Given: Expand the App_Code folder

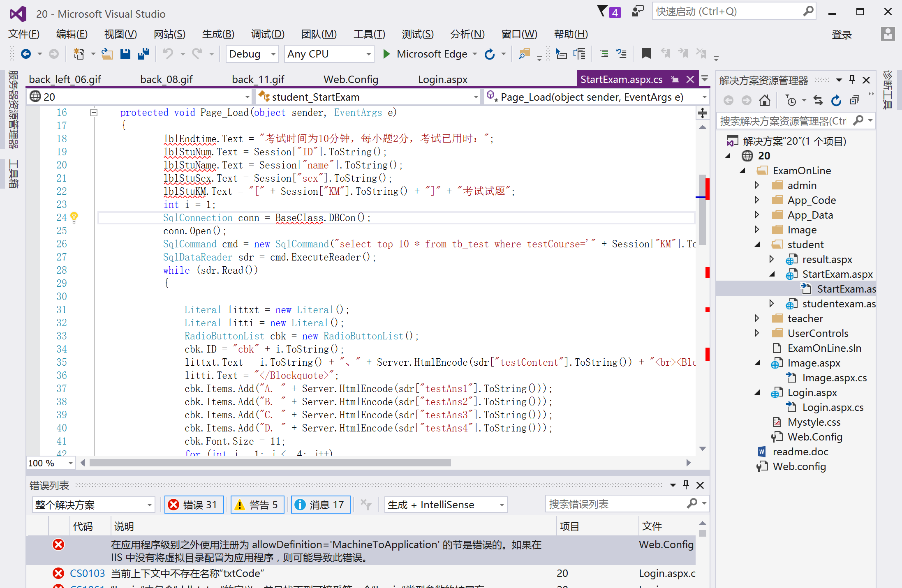Looking at the screenshot, I should click(757, 200).
